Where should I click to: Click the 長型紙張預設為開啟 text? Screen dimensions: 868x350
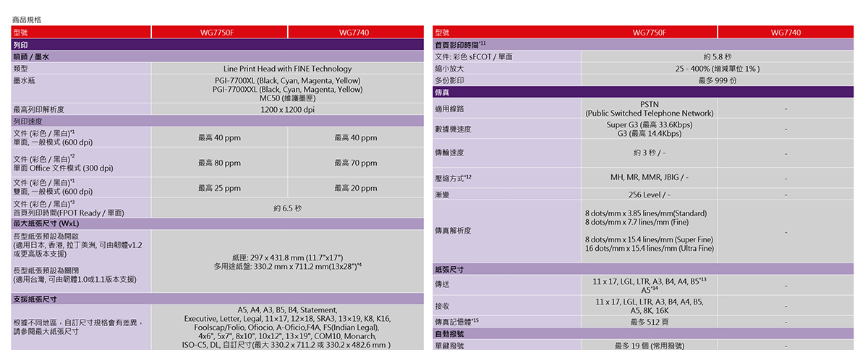[x=46, y=236]
